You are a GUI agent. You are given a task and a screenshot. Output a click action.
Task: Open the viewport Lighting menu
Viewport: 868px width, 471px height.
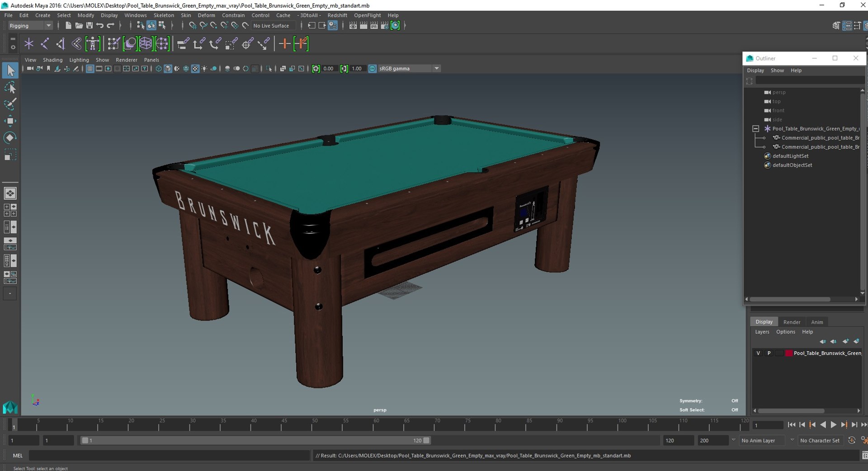pyautogui.click(x=79, y=60)
